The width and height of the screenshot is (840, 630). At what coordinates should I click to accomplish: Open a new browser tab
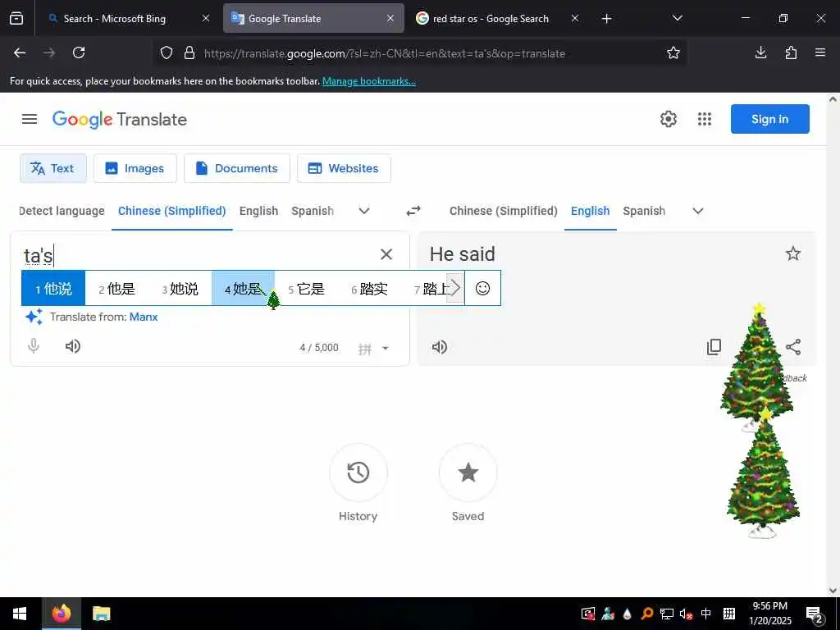click(606, 19)
